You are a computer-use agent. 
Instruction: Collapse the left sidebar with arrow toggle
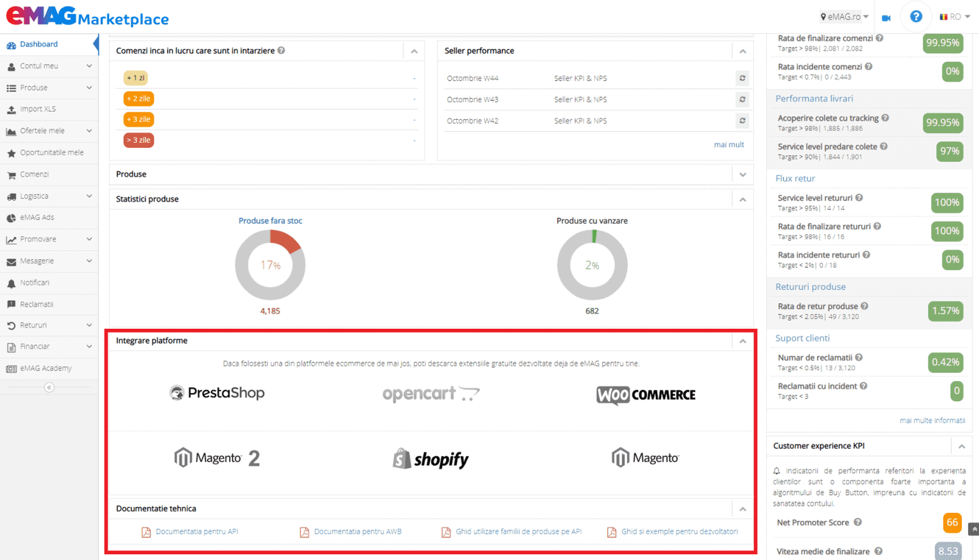[49, 387]
